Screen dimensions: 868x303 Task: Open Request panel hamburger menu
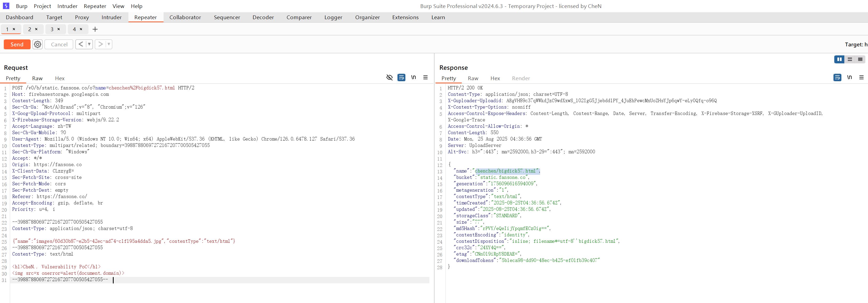pos(426,77)
